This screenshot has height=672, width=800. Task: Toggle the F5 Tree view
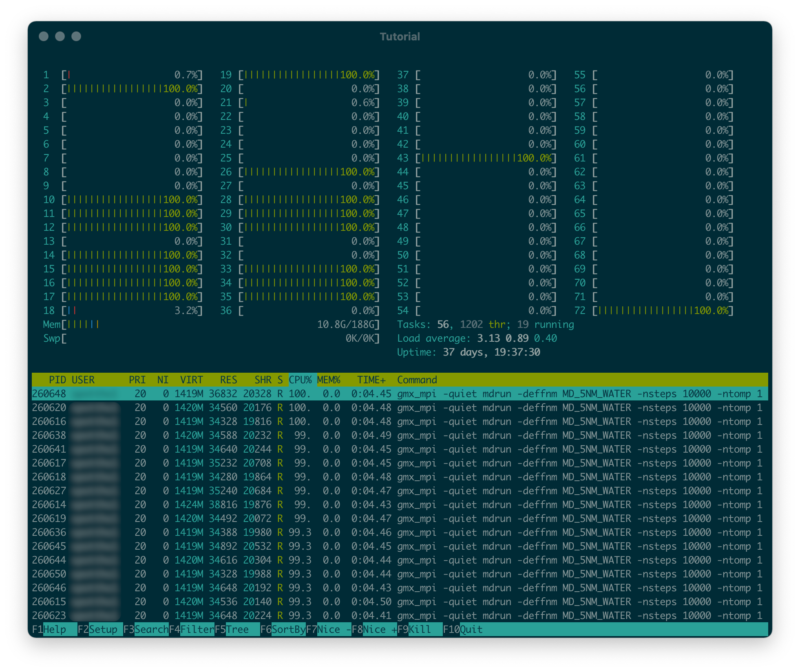coord(237,629)
